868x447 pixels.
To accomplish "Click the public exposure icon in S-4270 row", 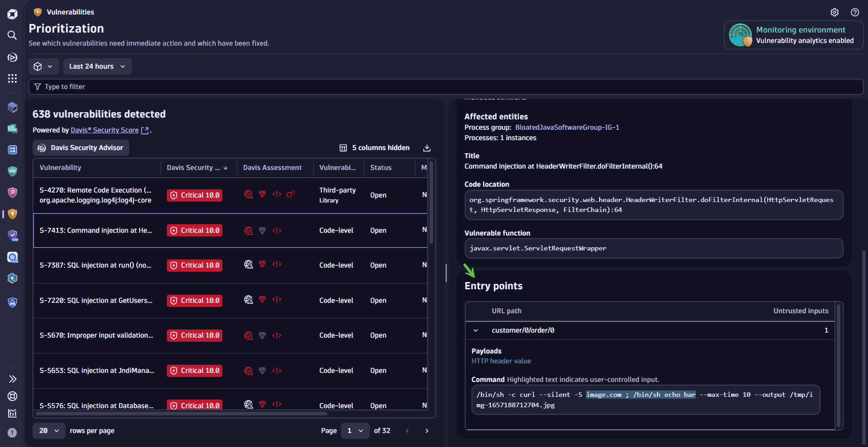I will pyautogui.click(x=248, y=194).
